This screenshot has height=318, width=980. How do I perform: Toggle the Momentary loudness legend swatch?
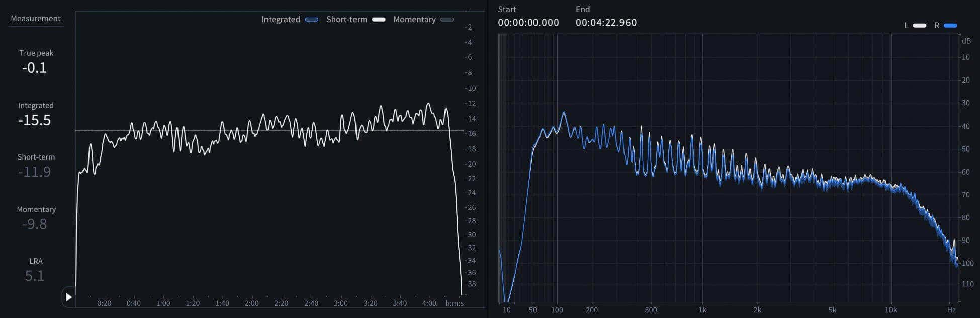(447, 20)
